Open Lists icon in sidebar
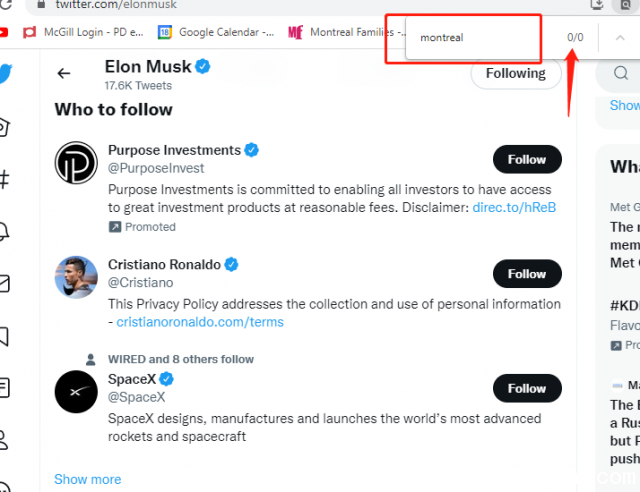This screenshot has height=492, width=640. pyautogui.click(x=4, y=387)
